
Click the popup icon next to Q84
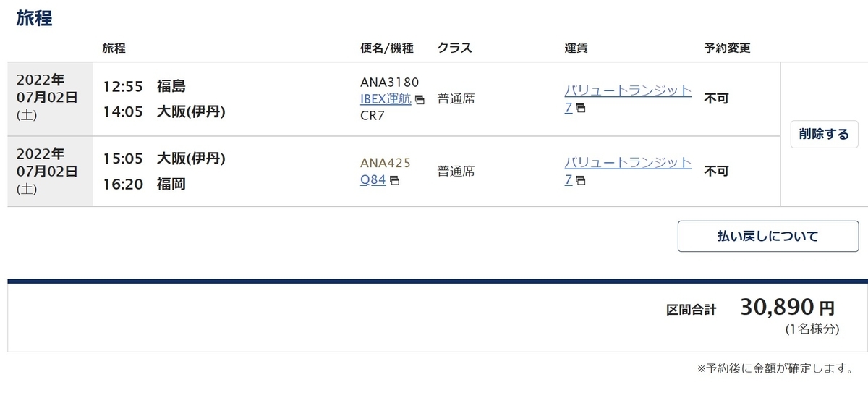[394, 181]
